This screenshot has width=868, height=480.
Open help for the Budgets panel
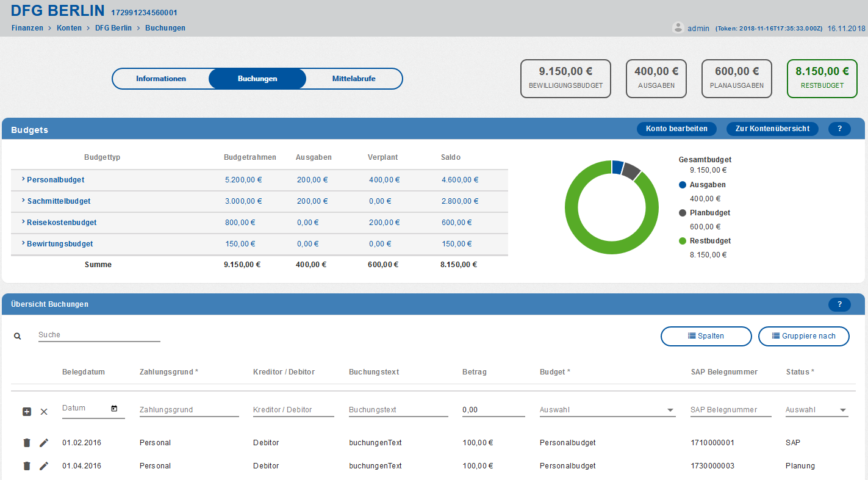pos(839,129)
